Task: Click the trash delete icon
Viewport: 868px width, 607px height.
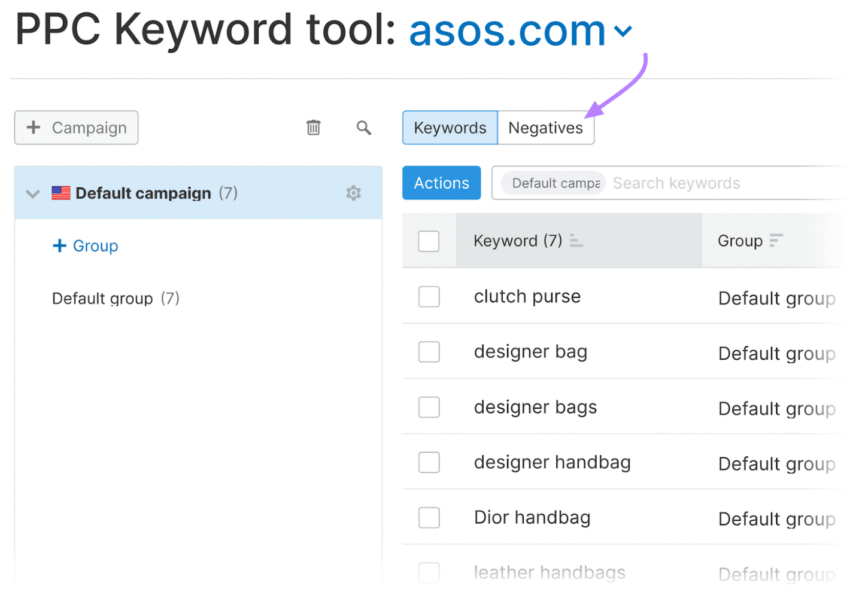Action: click(x=313, y=128)
